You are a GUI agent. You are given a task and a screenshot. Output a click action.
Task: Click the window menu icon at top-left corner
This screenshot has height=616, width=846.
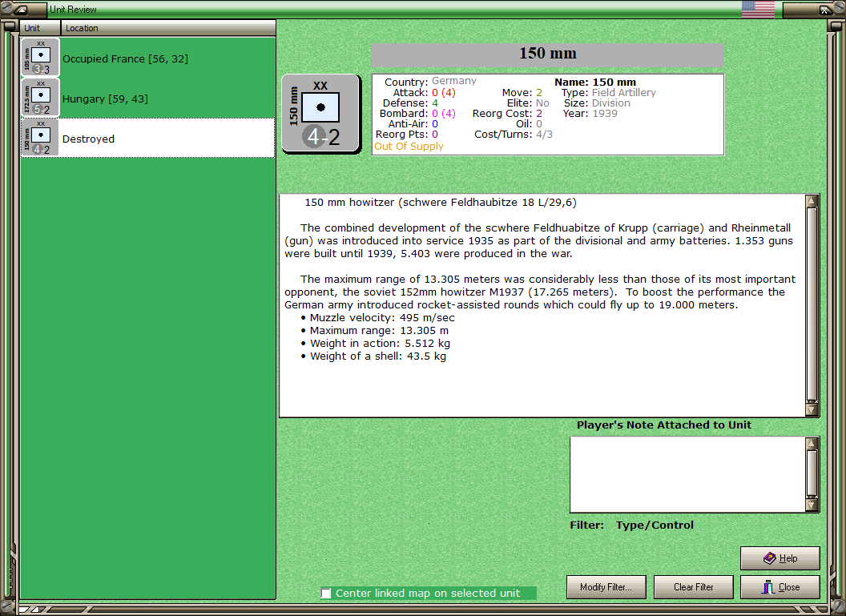[x=20, y=9]
